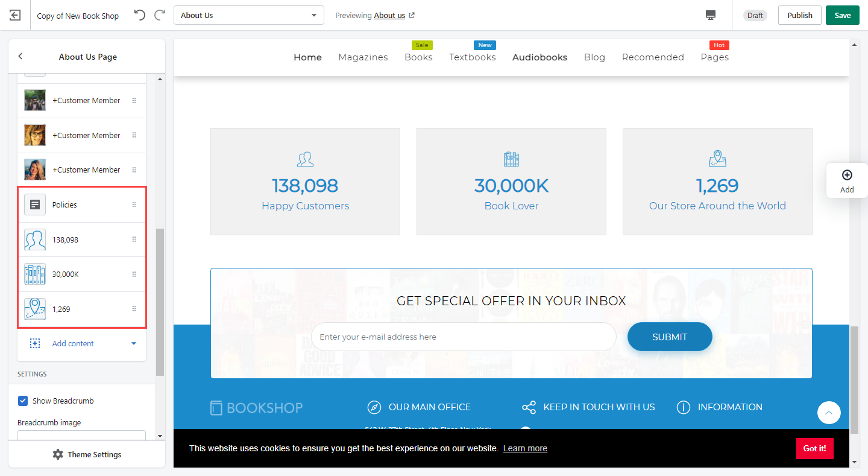
Task: Click the Book Lover icon in preview
Action: pyautogui.click(x=511, y=159)
